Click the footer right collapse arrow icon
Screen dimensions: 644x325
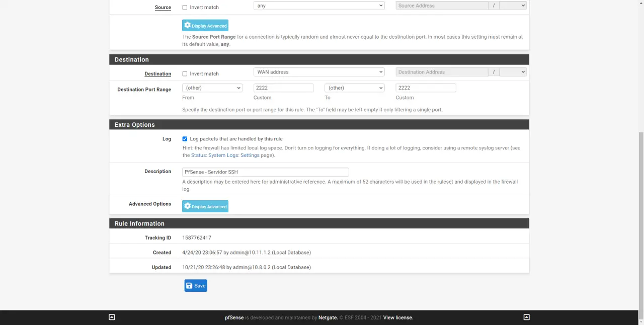click(526, 317)
